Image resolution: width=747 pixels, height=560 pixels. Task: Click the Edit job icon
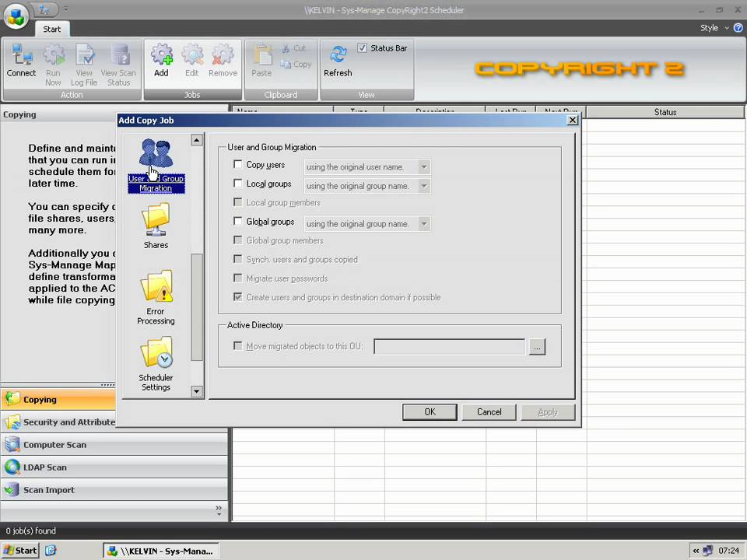[x=192, y=61]
